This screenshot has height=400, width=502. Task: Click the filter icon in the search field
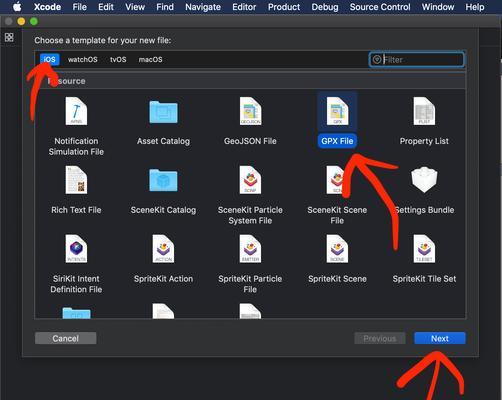tap(377, 60)
